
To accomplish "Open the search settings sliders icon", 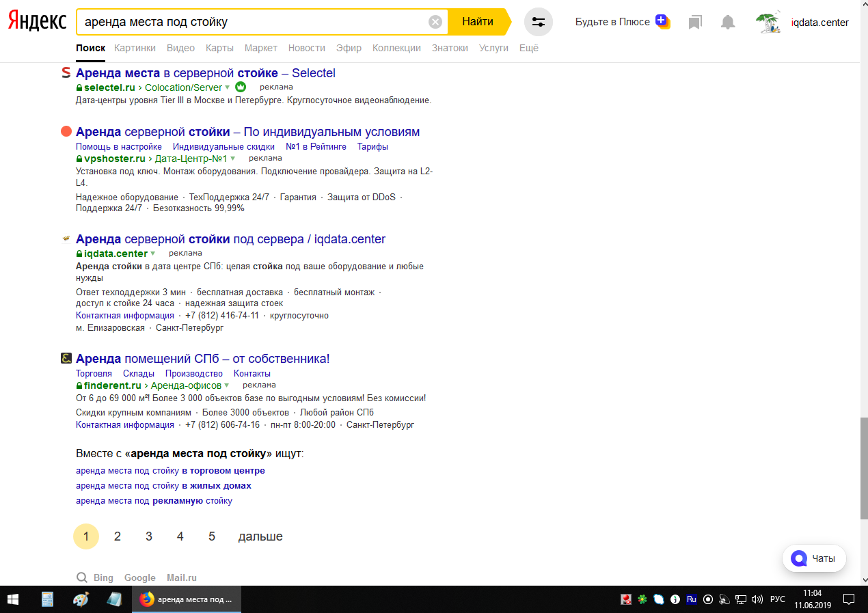I will [x=539, y=22].
